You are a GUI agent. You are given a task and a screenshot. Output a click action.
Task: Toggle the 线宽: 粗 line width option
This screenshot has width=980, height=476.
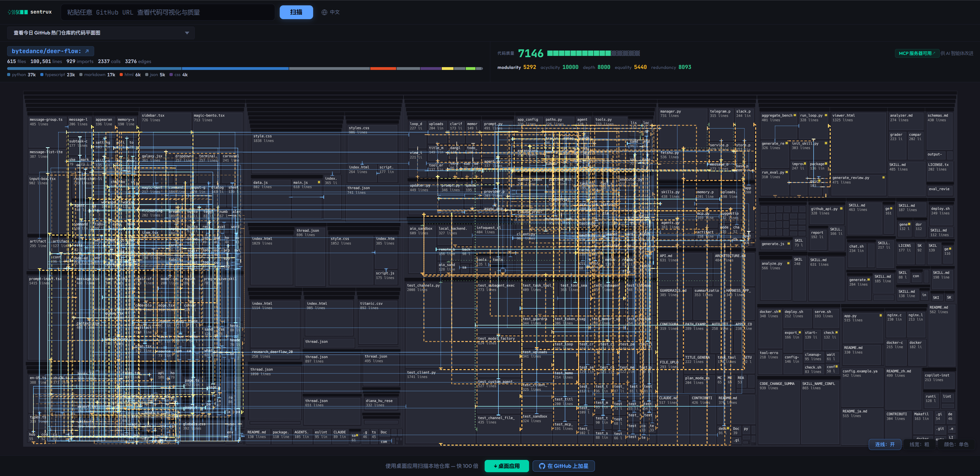pos(919,444)
